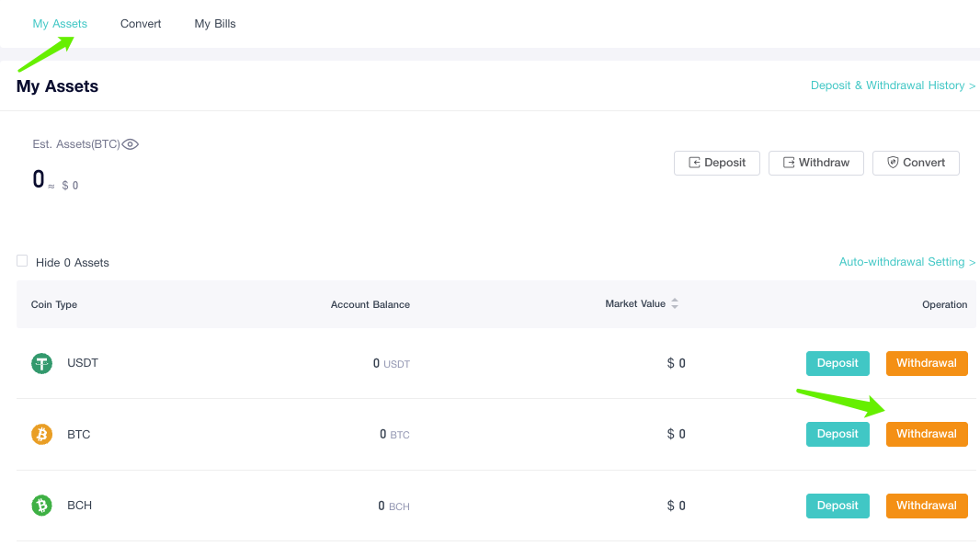Viewport: 980px width, 546px height.
Task: Switch to the Convert tab
Action: [141, 24]
